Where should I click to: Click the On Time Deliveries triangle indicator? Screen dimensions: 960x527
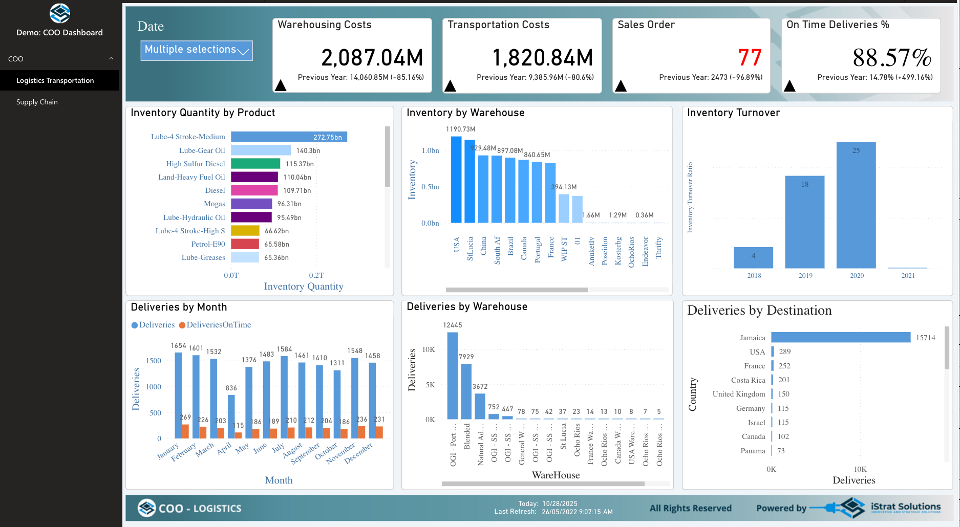[790, 86]
